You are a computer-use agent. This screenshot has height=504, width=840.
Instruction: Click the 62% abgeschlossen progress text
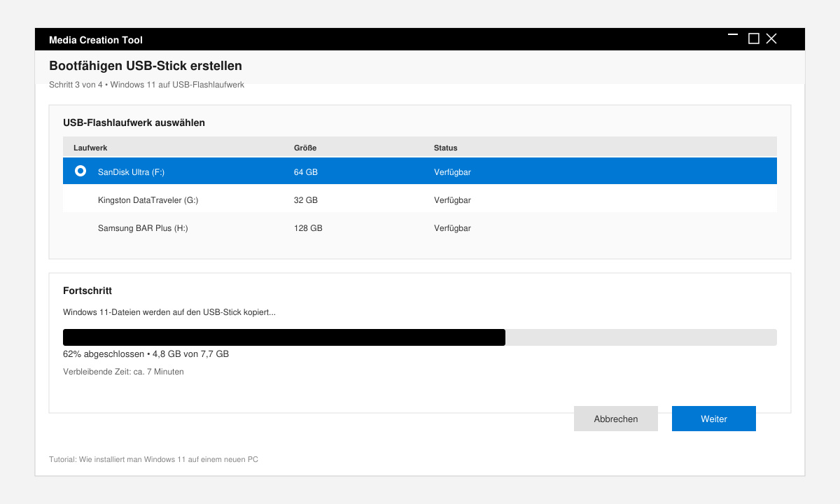pyautogui.click(x=146, y=353)
